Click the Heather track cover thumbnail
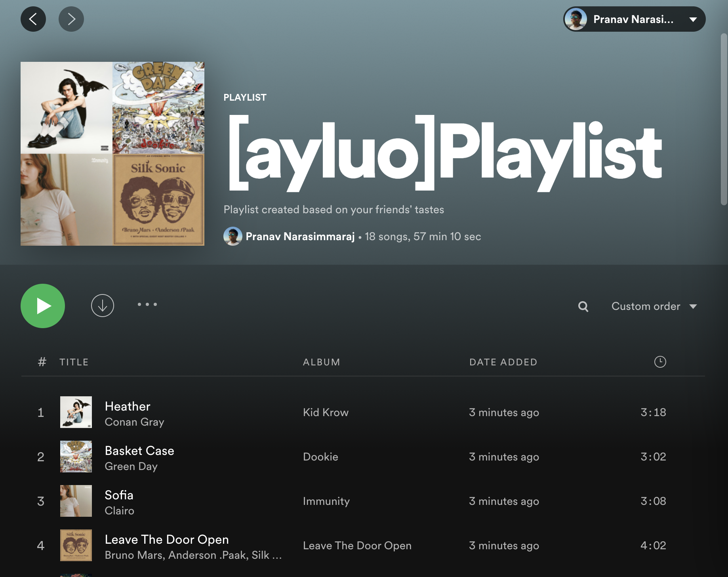The image size is (728, 577). click(x=76, y=412)
